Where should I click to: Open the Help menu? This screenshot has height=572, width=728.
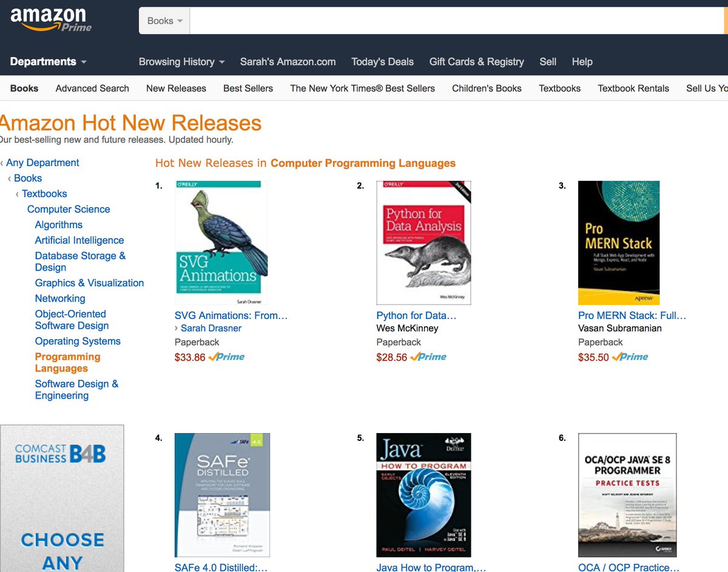(582, 61)
